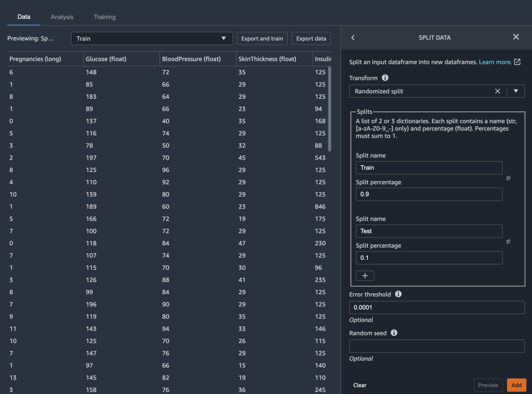532x394 pixels.
Task: Reset the Train split entry icon
Action: [x=508, y=178]
